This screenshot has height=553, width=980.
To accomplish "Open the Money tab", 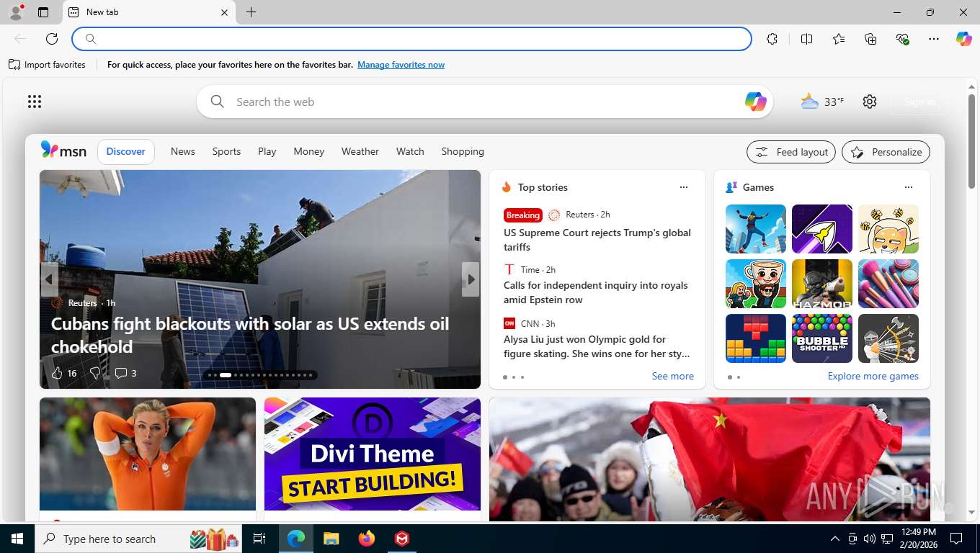I will coord(309,151).
